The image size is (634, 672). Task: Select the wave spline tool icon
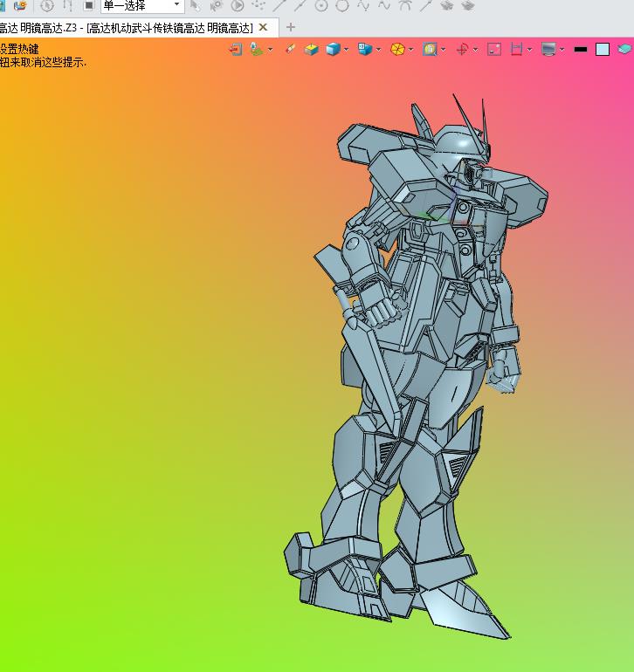tap(384, 5)
